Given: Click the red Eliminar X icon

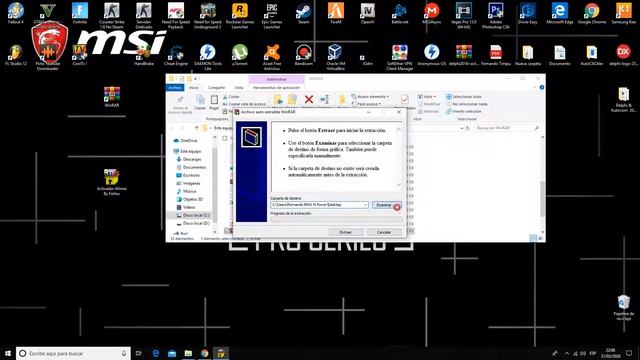Looking at the screenshot, I should tap(309, 99).
